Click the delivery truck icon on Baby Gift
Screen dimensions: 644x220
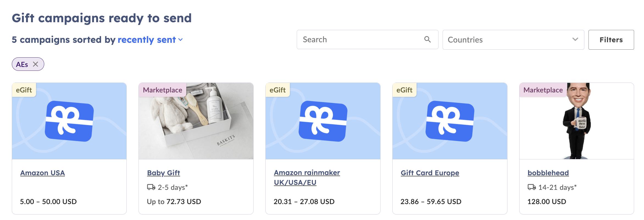click(x=151, y=187)
